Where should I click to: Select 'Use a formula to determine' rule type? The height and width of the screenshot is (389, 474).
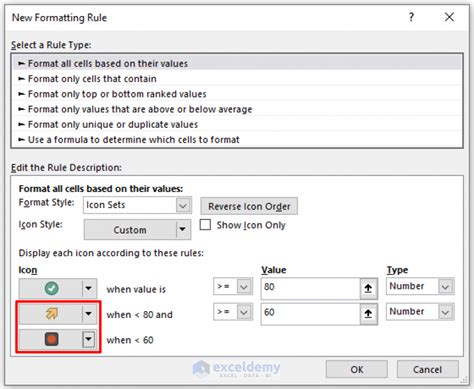(237, 140)
